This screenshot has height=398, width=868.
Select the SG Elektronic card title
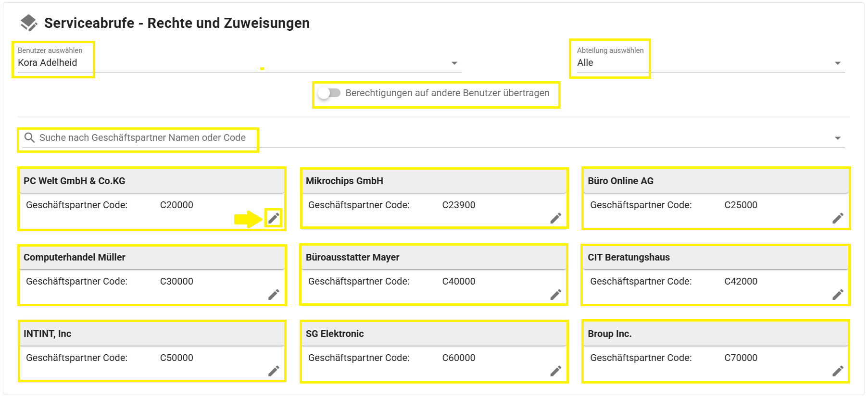(x=335, y=334)
